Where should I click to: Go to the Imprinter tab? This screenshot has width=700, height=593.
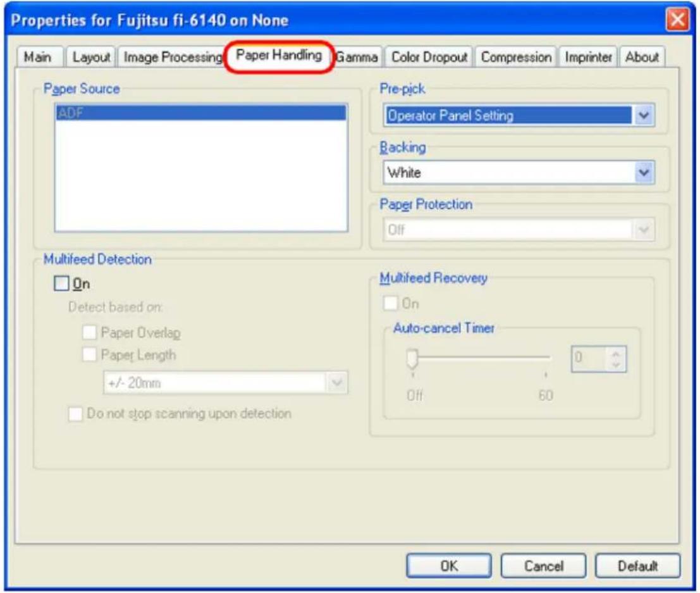(x=589, y=57)
